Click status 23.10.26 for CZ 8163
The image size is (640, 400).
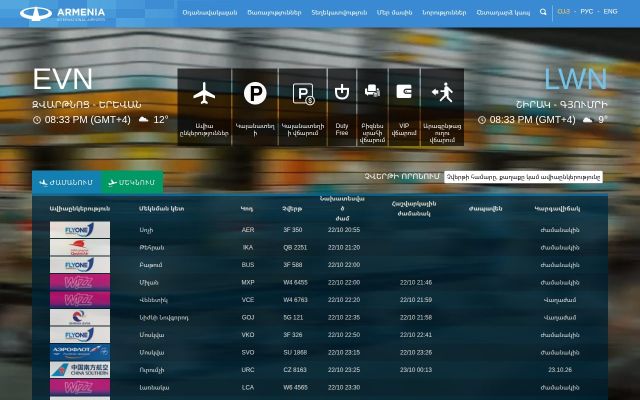[x=560, y=370]
